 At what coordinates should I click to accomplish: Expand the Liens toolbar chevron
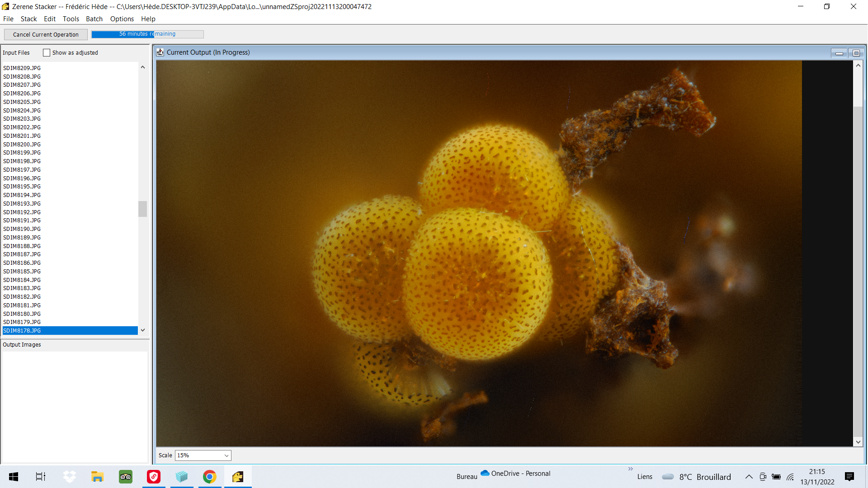click(x=630, y=469)
